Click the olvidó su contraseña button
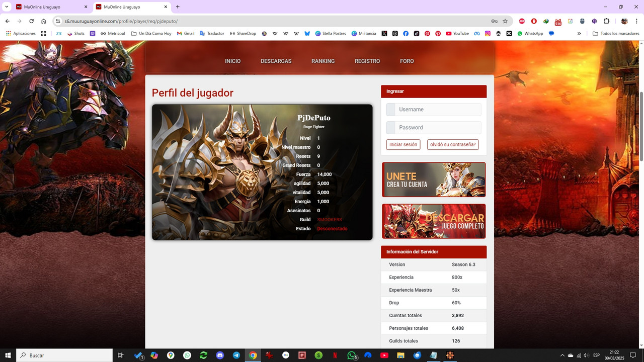This screenshot has width=644, height=362. pos(453,145)
